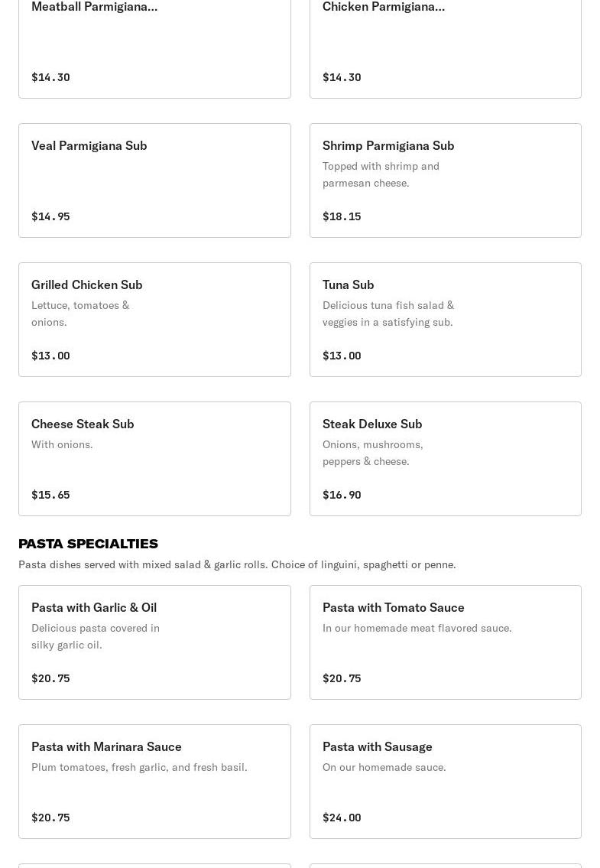Click the $16.90 Steak Deluxe price
Image resolution: width=600 pixels, height=868 pixels.
[342, 495]
